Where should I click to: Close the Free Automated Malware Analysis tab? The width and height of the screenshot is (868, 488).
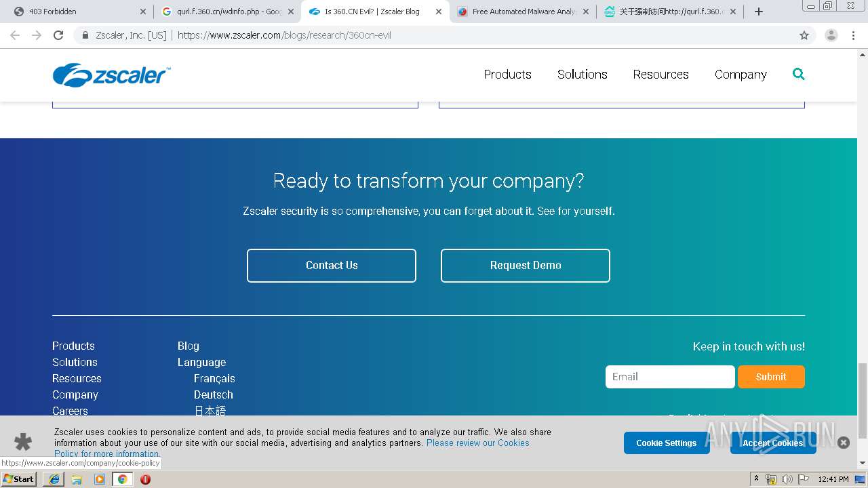(587, 12)
